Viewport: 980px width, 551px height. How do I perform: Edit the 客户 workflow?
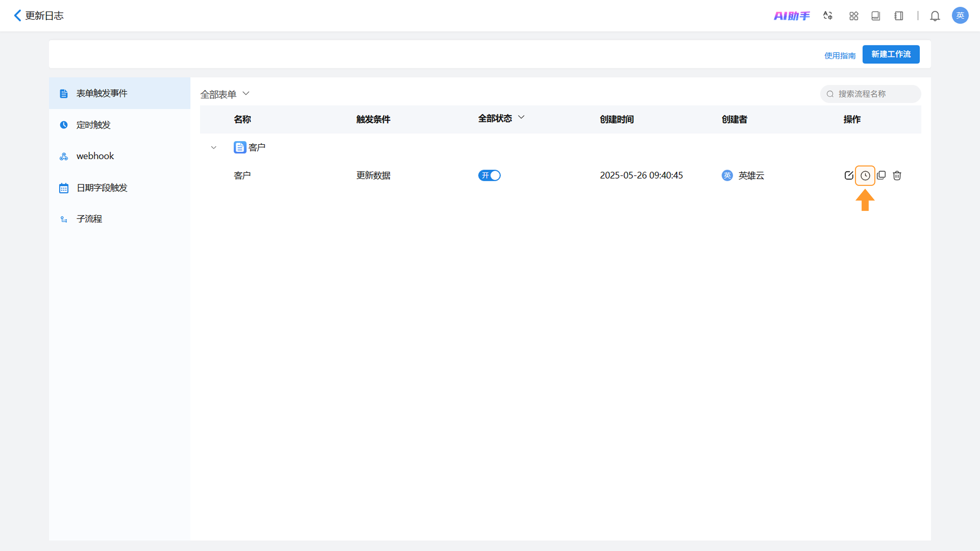849,175
